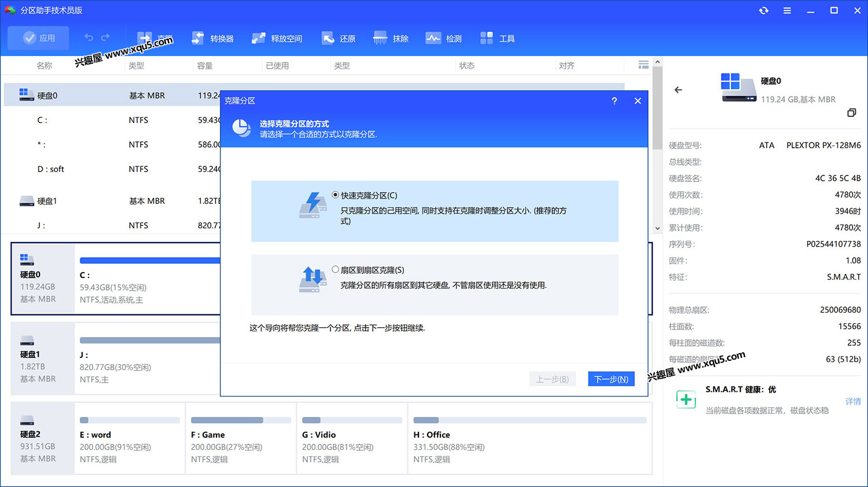The image size is (868, 487).
Task: Click the E : word usage bar
Action: tap(130, 420)
